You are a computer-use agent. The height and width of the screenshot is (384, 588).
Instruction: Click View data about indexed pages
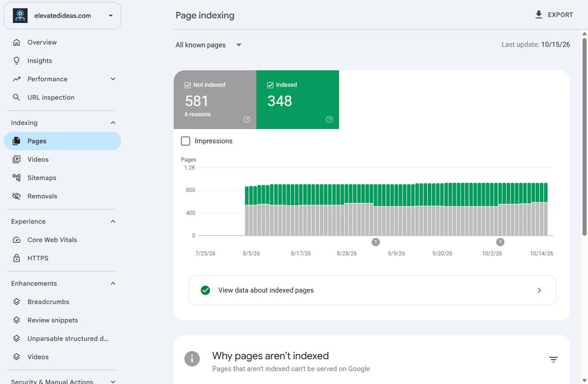(372, 290)
